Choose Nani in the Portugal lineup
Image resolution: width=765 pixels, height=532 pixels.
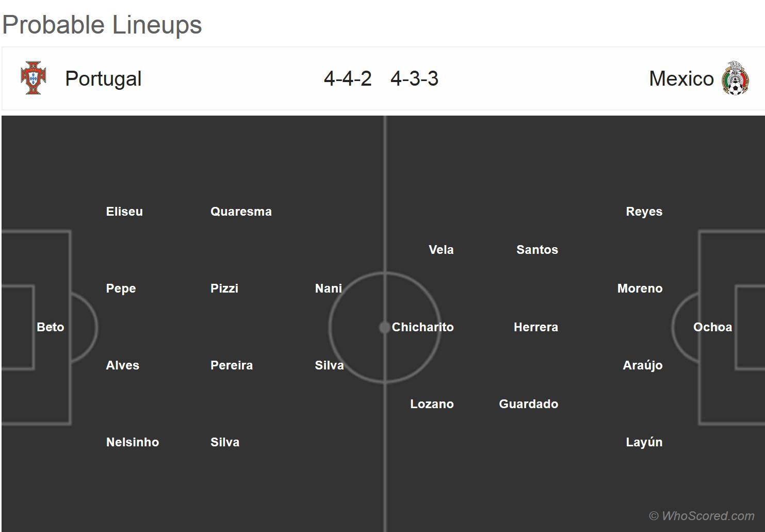tap(328, 288)
